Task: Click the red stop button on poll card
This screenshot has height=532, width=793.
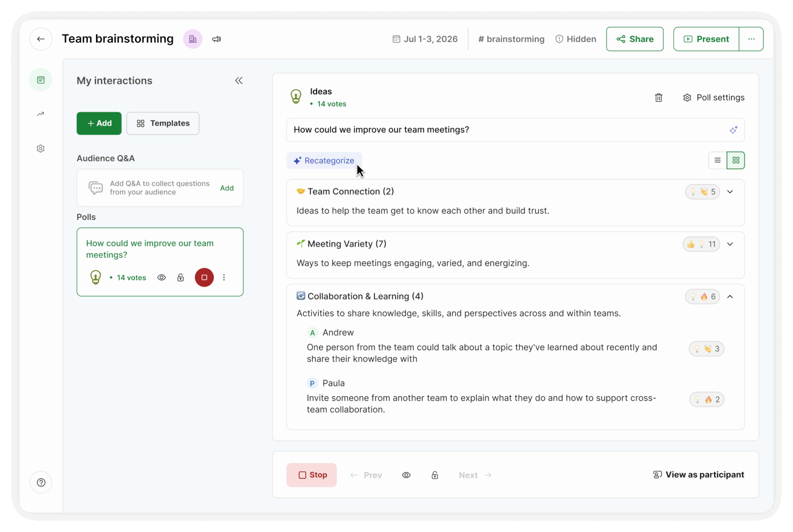Action: coord(204,277)
